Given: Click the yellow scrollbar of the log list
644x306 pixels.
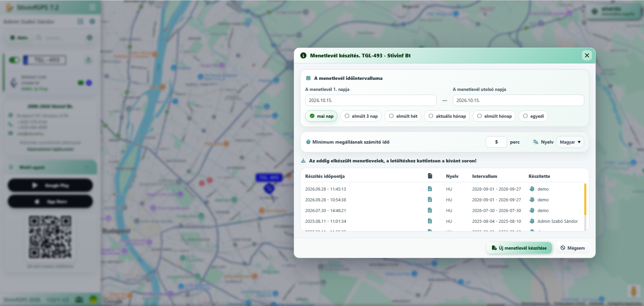Looking at the screenshot, I should click(x=585, y=199).
